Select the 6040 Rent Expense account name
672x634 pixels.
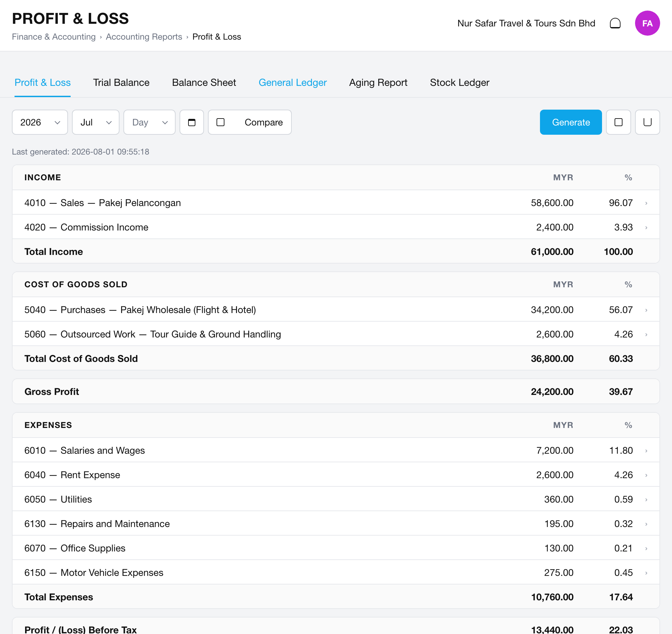coord(72,475)
